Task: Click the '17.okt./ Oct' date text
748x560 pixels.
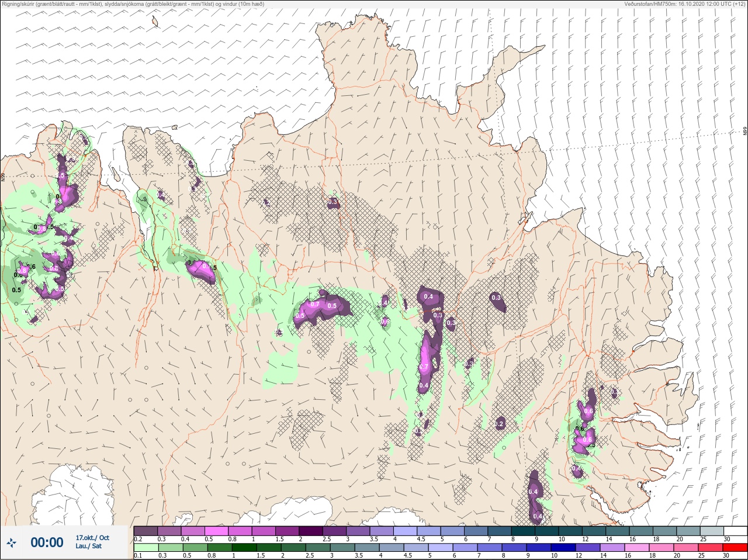Action: coord(92,538)
